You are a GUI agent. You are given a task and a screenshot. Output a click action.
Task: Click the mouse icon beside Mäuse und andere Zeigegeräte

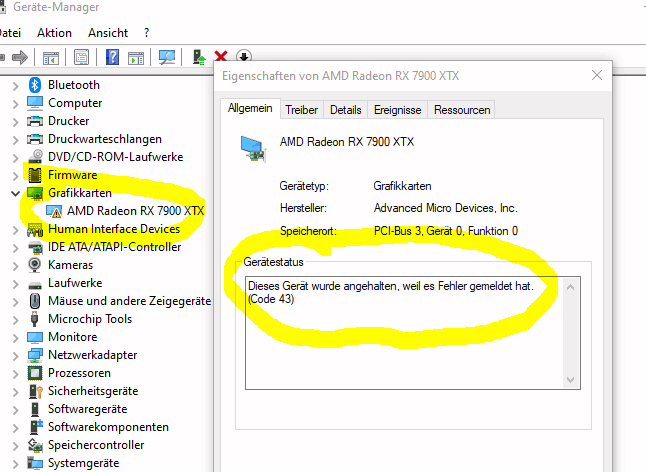coord(35,301)
